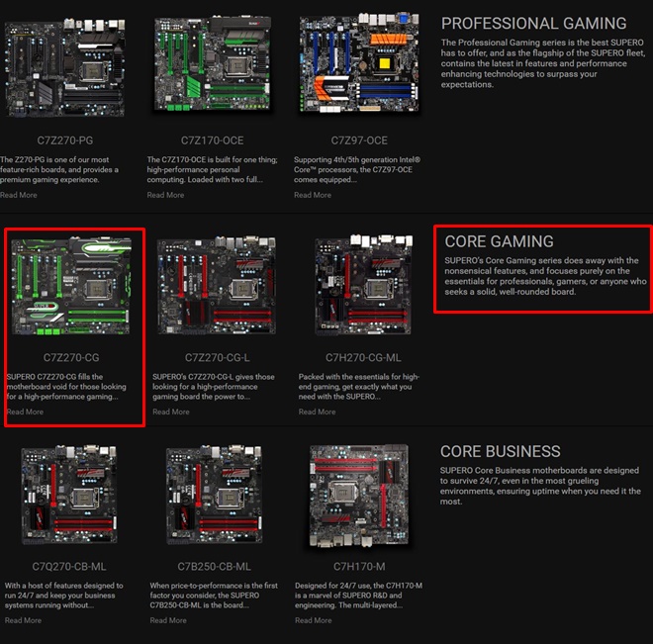Read More about the C7Z270-PG
Viewport: 653px width, 644px height.
(19, 195)
